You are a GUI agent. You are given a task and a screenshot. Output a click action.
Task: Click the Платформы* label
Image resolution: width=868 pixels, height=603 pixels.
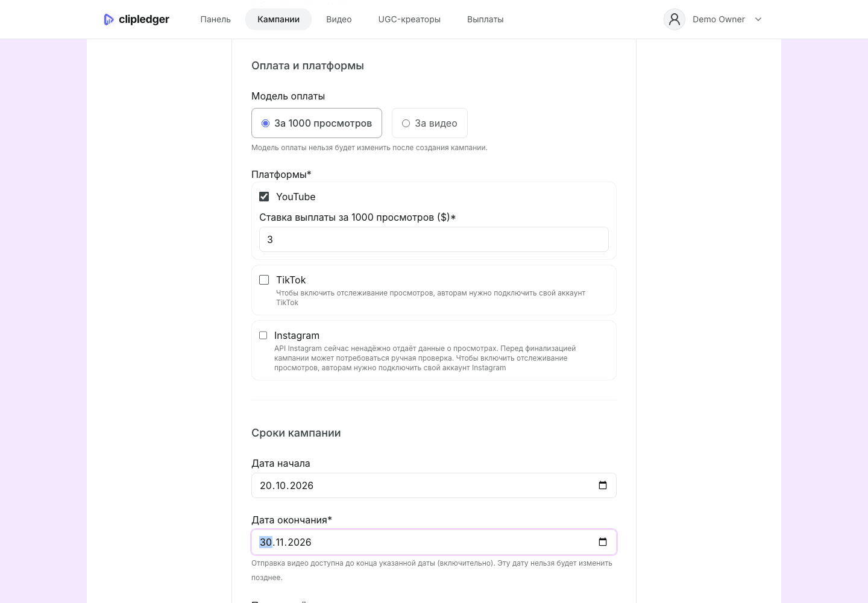(x=281, y=174)
